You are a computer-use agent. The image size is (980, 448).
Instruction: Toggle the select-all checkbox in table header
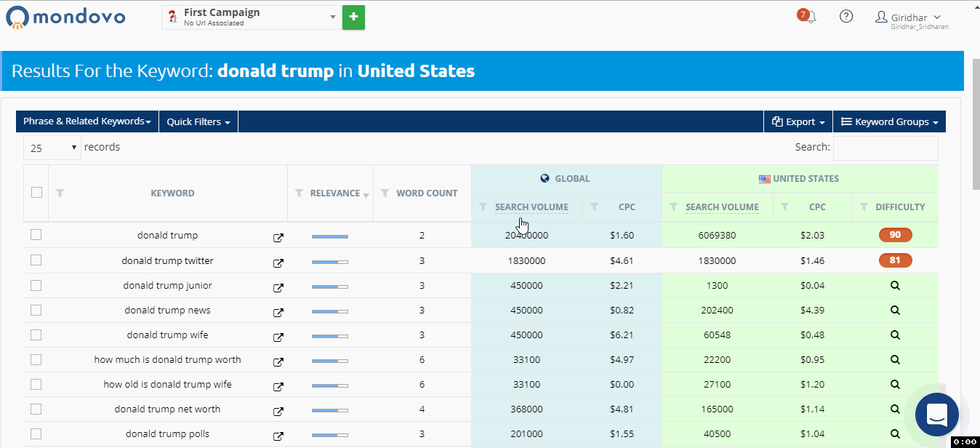tap(36, 193)
